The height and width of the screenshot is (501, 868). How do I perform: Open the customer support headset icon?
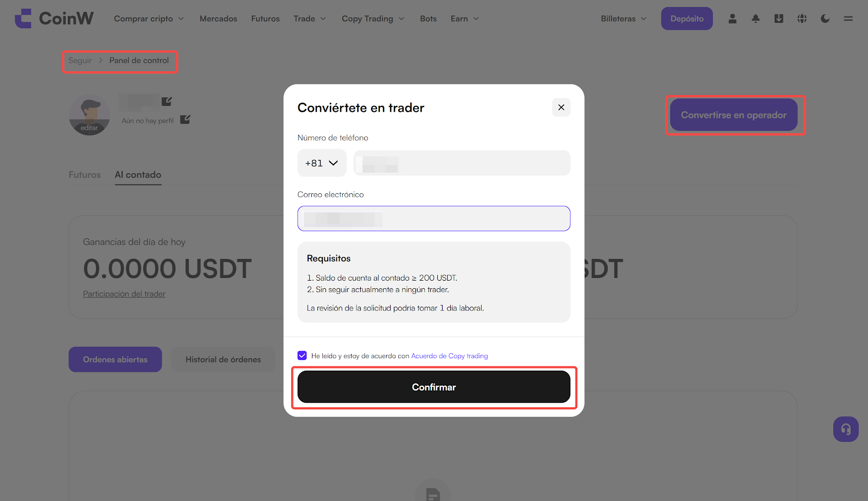click(x=846, y=429)
